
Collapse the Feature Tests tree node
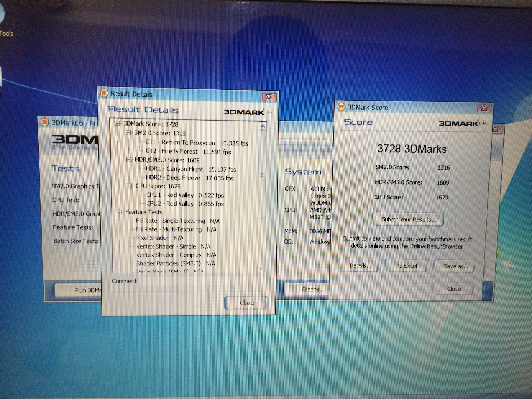point(119,212)
